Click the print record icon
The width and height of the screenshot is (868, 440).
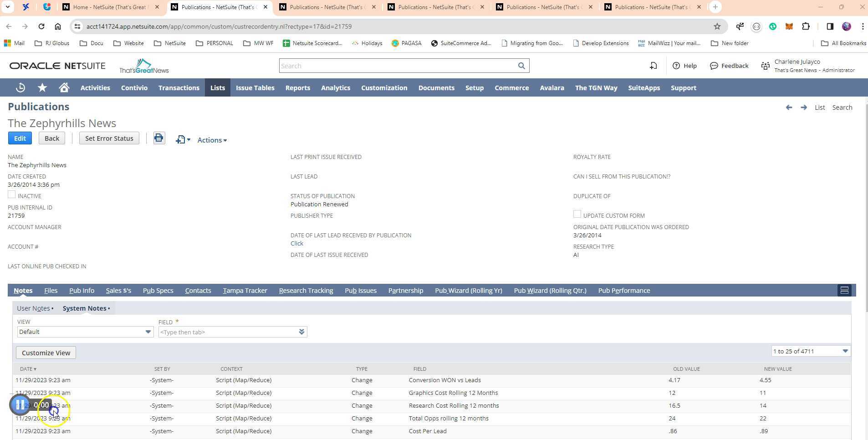(x=159, y=138)
